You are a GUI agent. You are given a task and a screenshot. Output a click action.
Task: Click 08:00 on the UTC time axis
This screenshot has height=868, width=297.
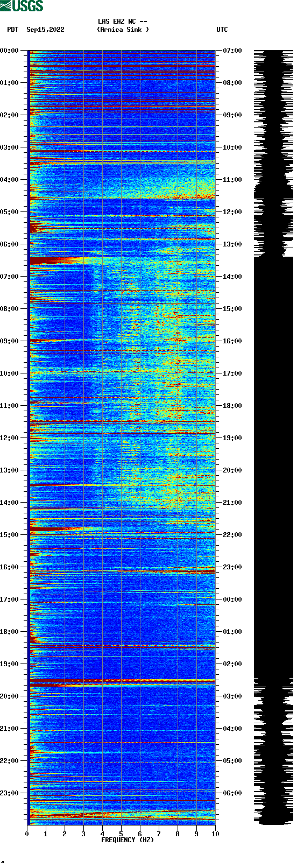[x=232, y=83]
